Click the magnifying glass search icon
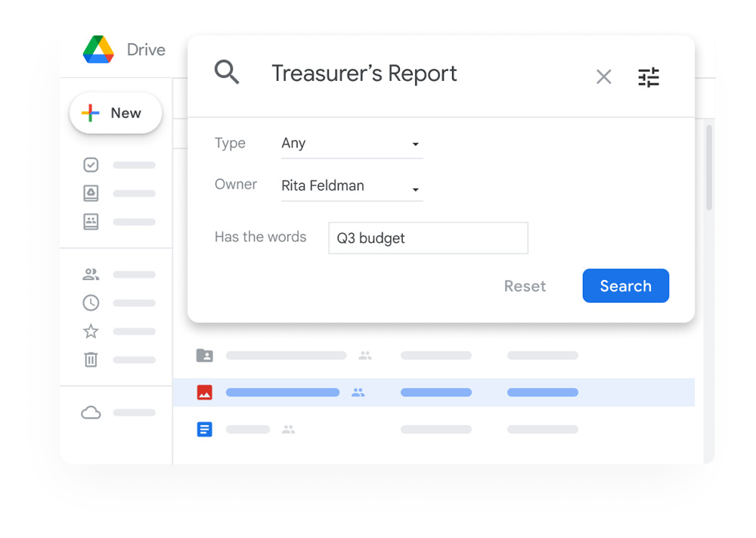756x538 pixels. click(227, 73)
